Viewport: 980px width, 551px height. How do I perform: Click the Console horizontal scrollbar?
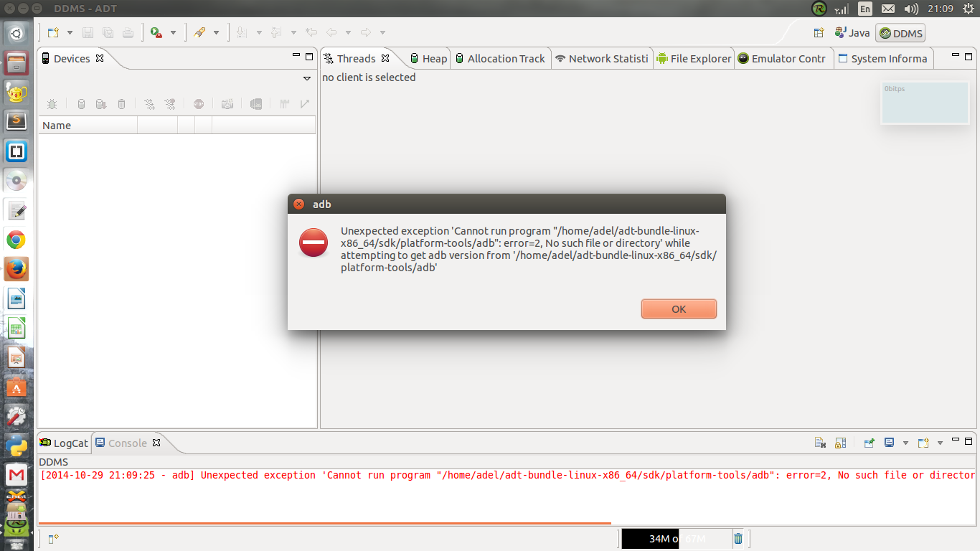pos(324,523)
